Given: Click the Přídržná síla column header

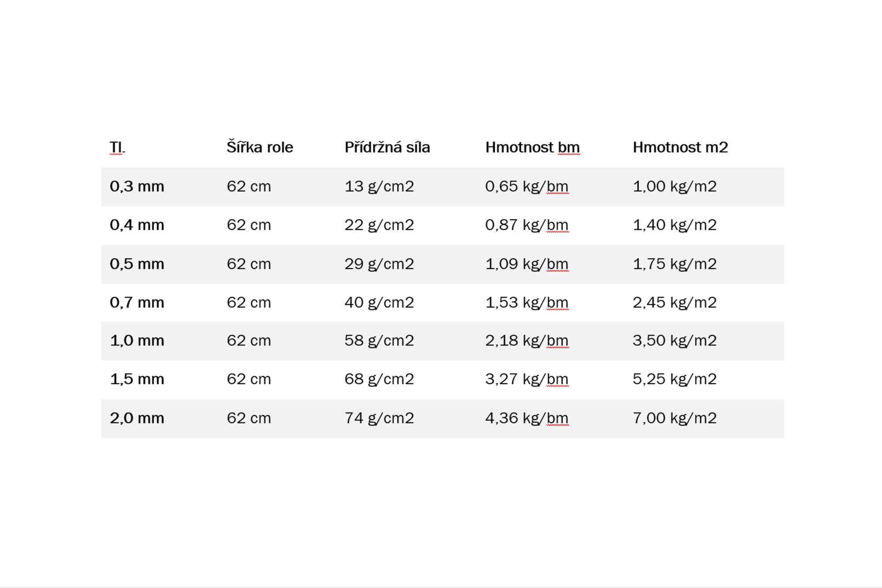Looking at the screenshot, I should (x=387, y=147).
